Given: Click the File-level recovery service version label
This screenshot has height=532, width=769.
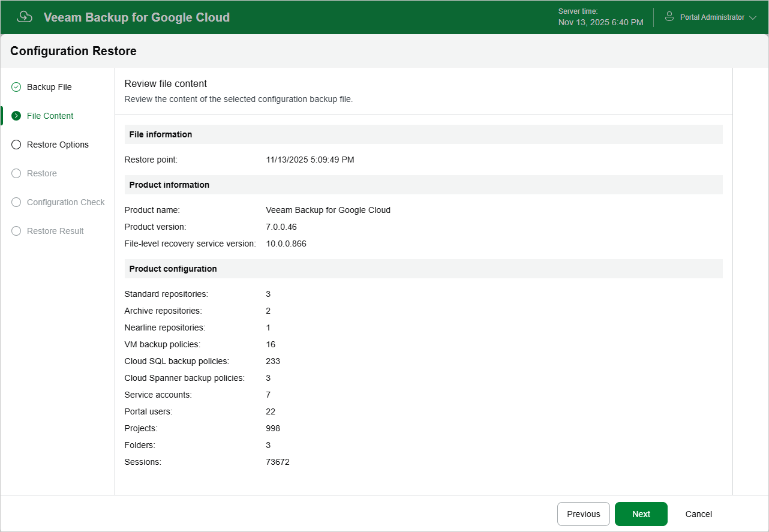Looking at the screenshot, I should click(190, 244).
